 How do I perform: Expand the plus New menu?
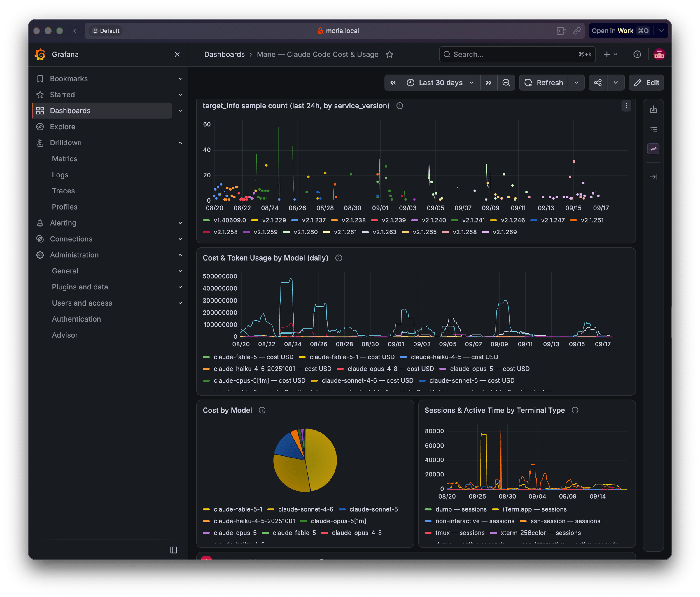point(610,55)
